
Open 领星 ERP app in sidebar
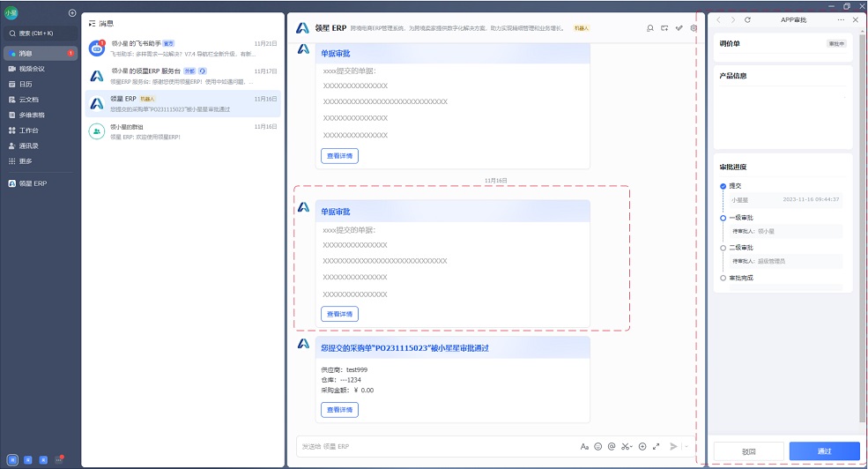40,183
